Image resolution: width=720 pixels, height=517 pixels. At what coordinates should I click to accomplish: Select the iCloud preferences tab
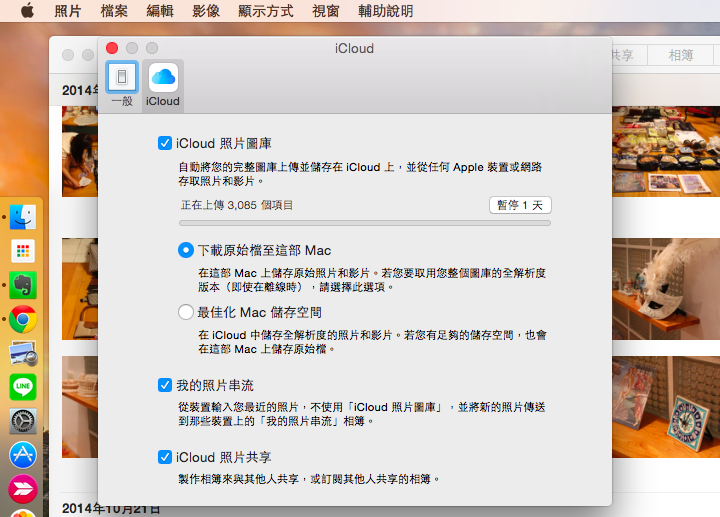tap(163, 85)
